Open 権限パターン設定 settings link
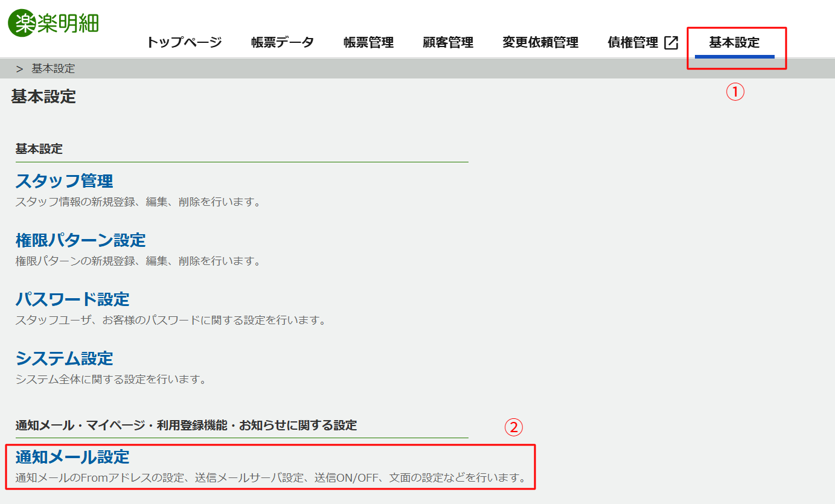This screenshot has height=504, width=835. (x=80, y=240)
